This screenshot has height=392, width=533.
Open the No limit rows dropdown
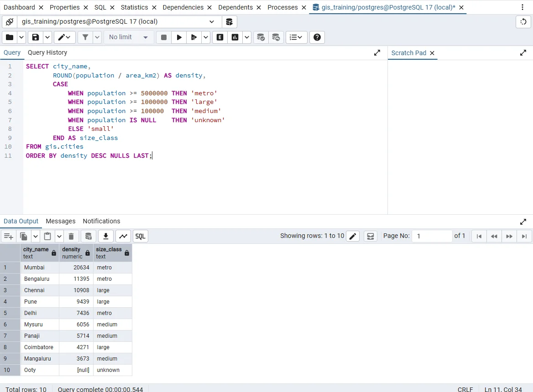click(x=129, y=37)
